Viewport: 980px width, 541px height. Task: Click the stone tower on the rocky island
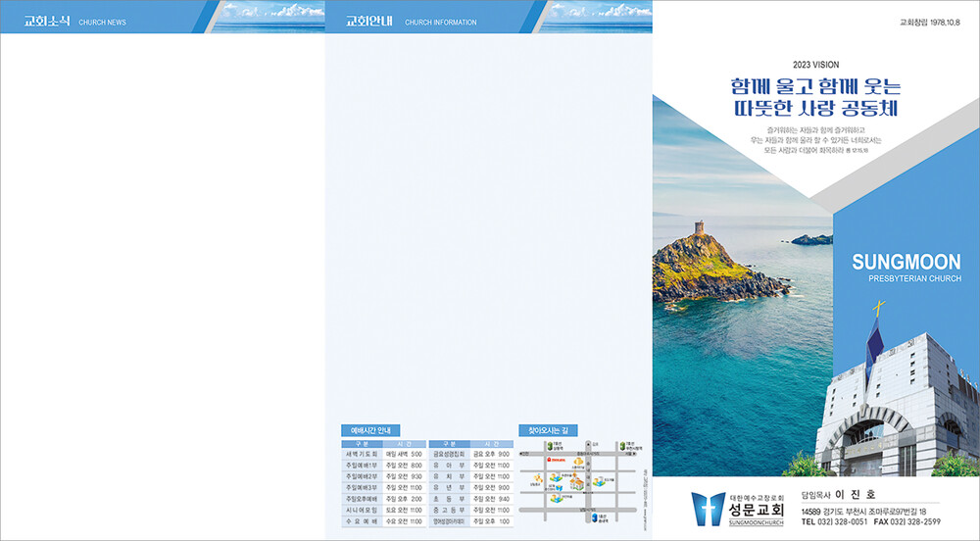point(699,229)
